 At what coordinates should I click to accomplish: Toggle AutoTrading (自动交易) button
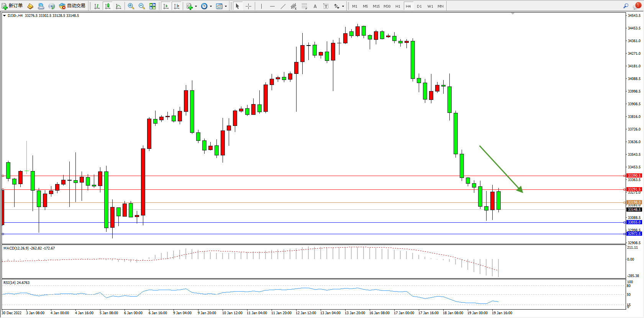point(72,6)
